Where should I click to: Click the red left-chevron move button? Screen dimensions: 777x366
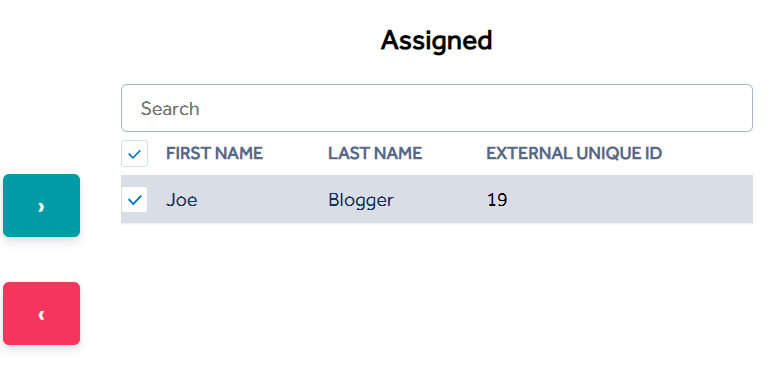click(42, 314)
